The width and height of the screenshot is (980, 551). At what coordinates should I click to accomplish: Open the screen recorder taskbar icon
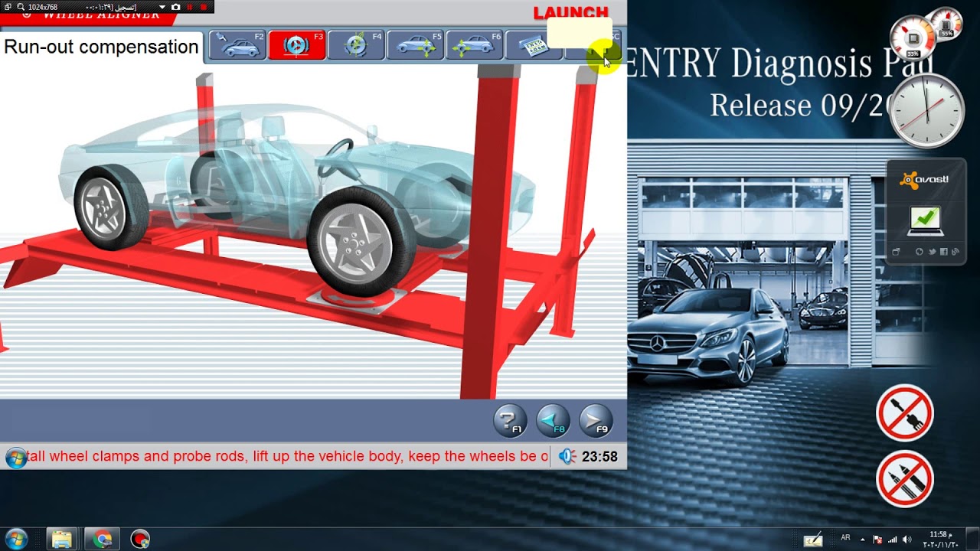point(140,540)
